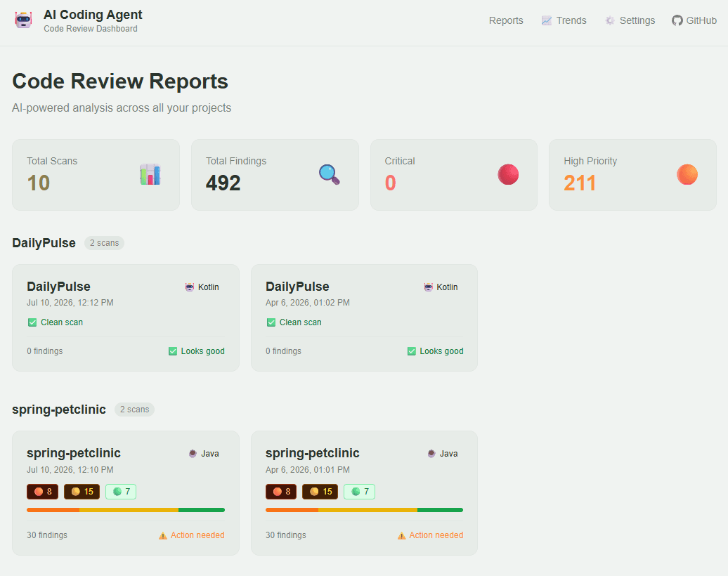Click Action needed warning icon on Apr 6 card

402,536
